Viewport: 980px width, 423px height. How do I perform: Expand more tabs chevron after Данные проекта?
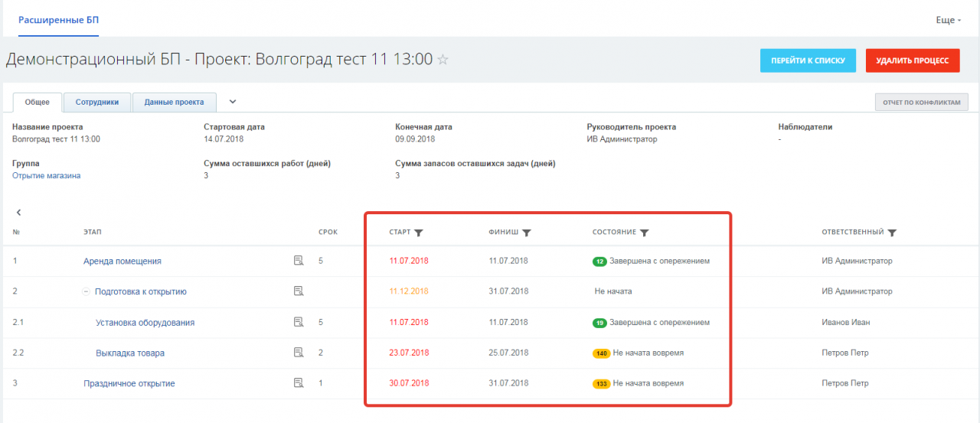(x=233, y=101)
